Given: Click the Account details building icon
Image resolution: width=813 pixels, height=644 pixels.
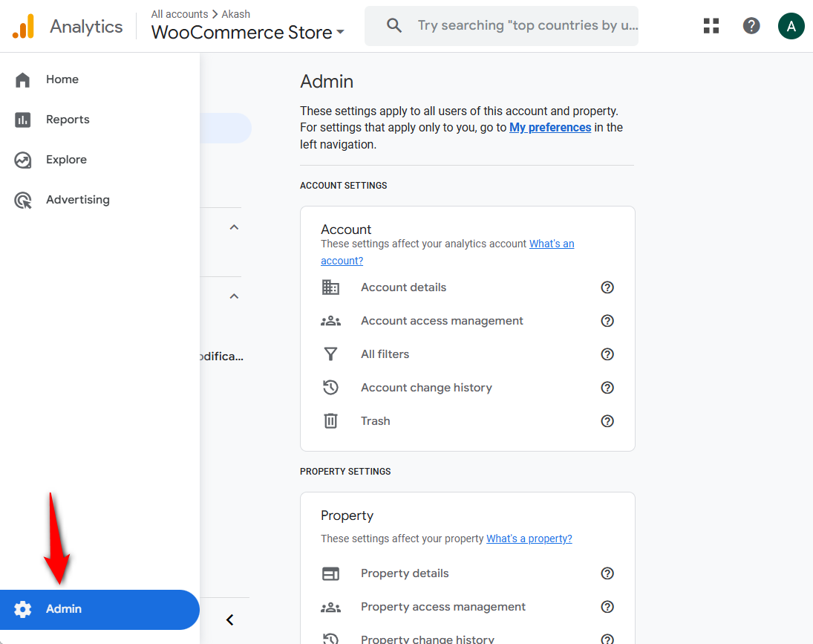Looking at the screenshot, I should [x=331, y=287].
